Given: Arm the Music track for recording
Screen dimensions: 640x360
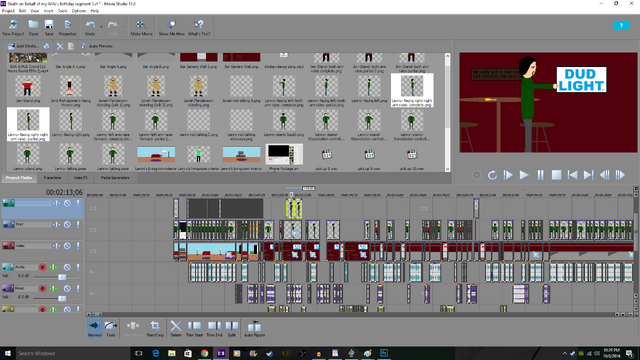Looking at the screenshot, I should (x=42, y=288).
